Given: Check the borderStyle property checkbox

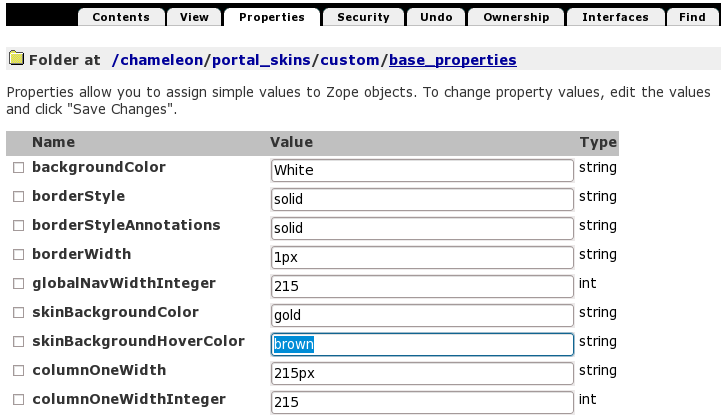Looking at the screenshot, I should pos(18,198).
